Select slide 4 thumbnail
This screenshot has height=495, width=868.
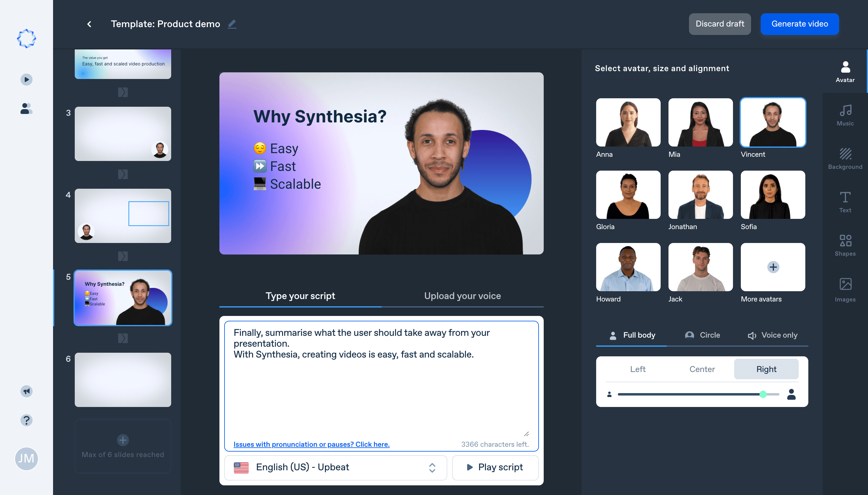tap(123, 218)
